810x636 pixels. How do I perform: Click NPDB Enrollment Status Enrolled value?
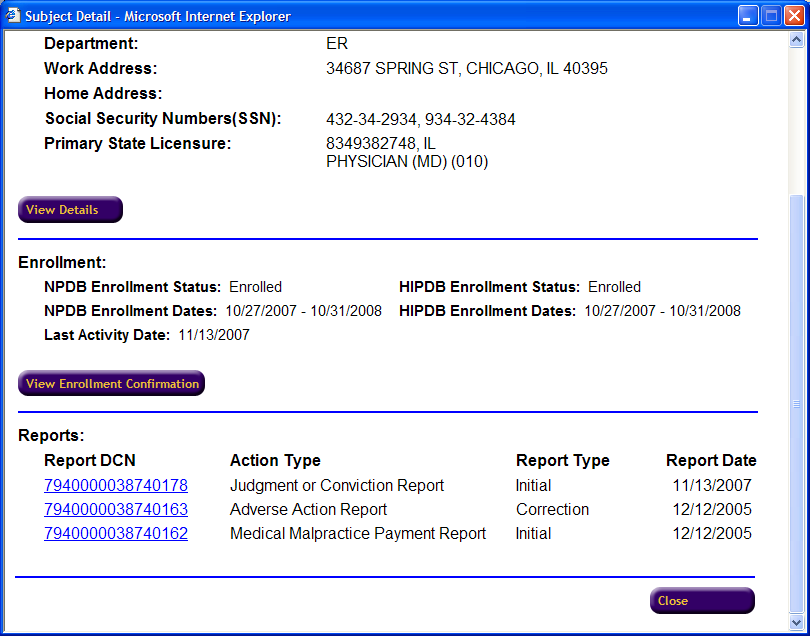tap(256, 287)
